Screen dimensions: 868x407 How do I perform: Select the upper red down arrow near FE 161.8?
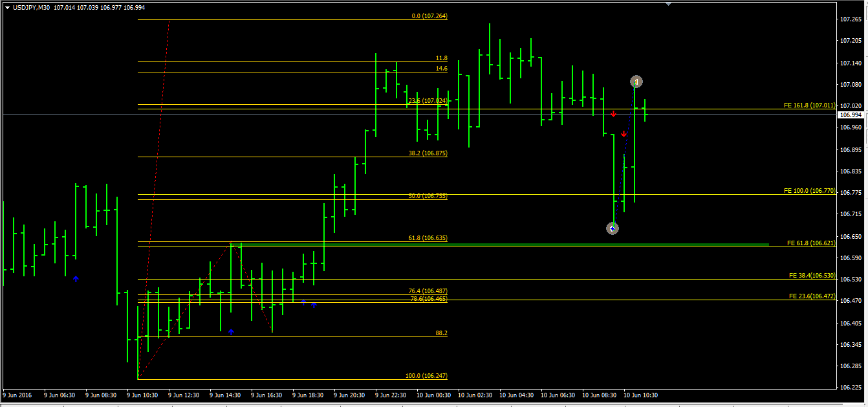coord(613,115)
